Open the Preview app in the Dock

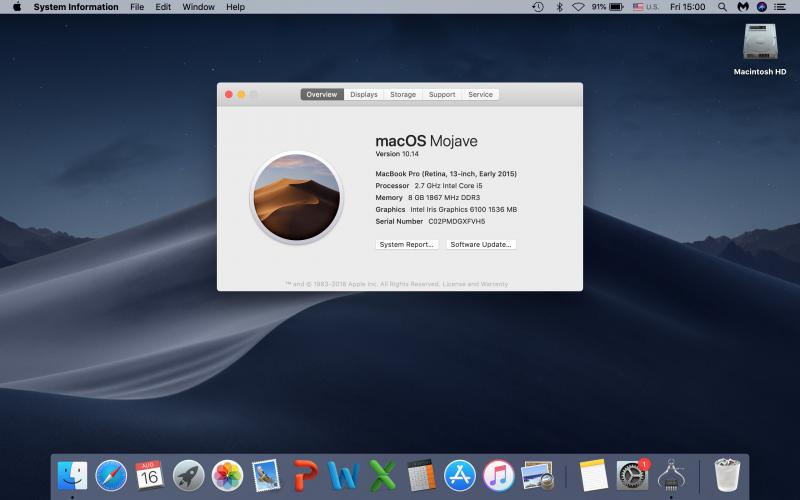pos(537,476)
